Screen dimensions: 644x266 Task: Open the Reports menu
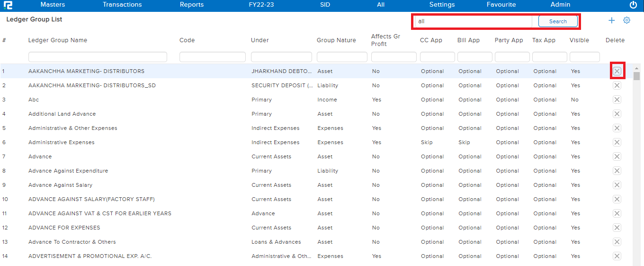192,5
